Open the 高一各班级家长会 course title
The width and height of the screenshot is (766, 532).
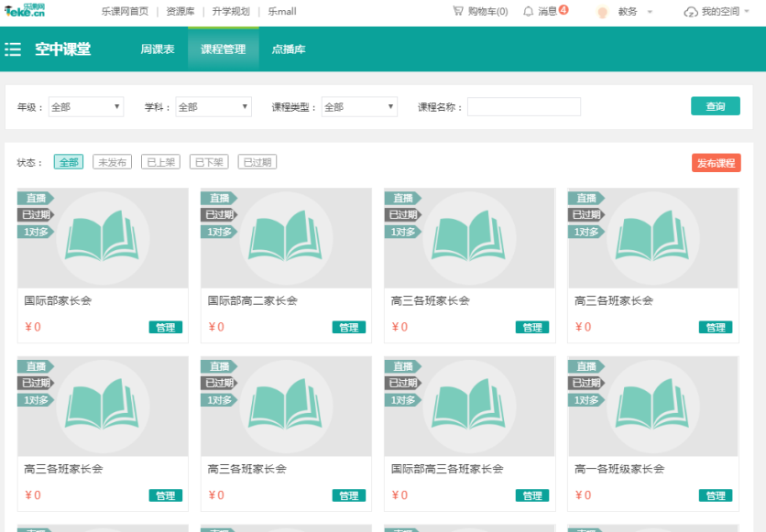[x=619, y=469]
